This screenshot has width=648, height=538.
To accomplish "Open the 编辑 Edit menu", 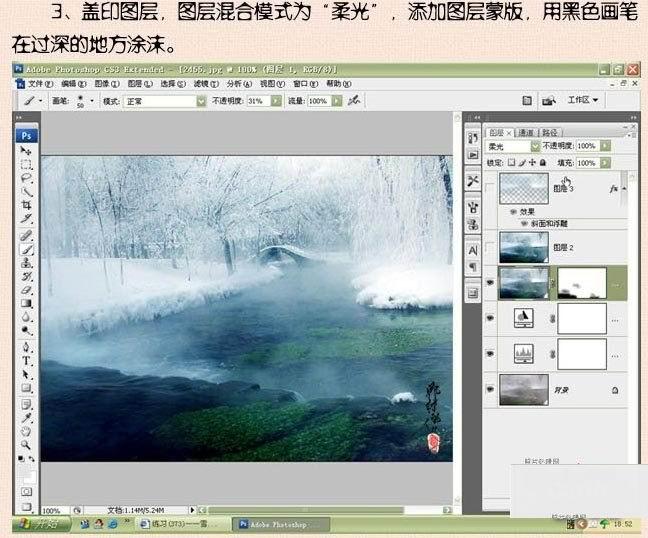I will tap(74, 84).
